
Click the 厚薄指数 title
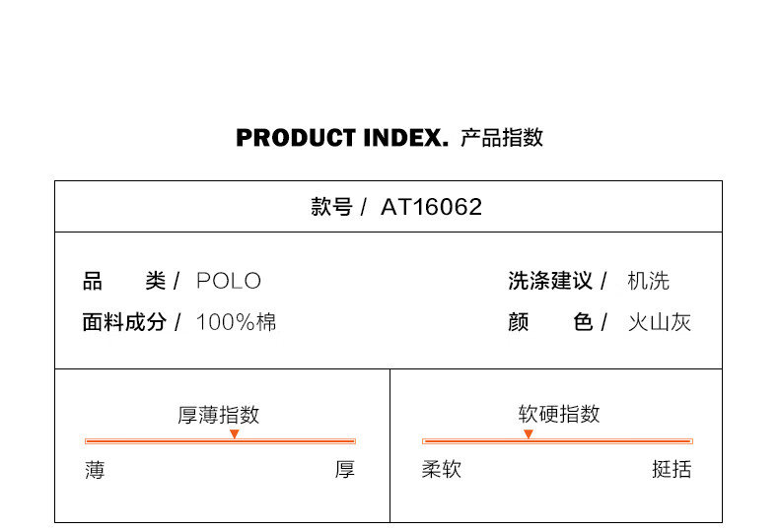[219, 415]
